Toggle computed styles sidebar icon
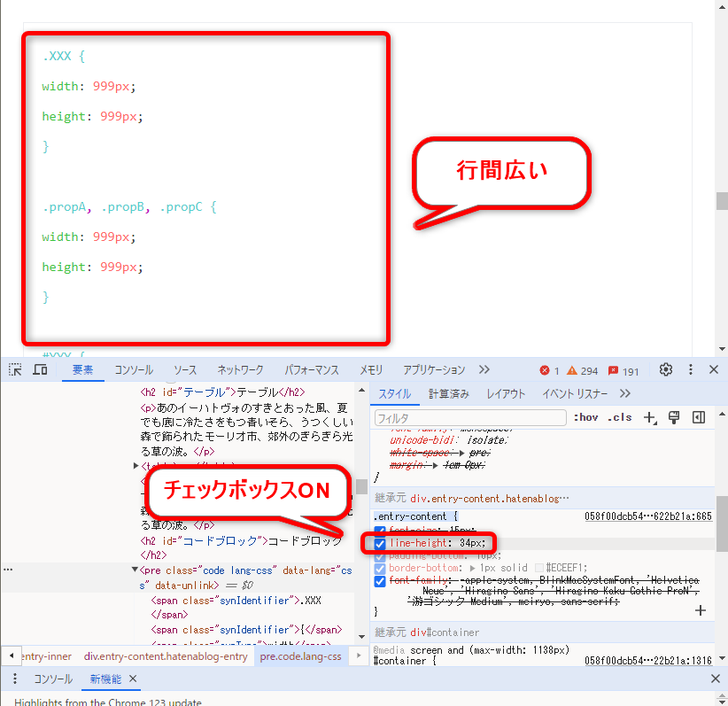The width and height of the screenshot is (728, 706). click(x=698, y=417)
